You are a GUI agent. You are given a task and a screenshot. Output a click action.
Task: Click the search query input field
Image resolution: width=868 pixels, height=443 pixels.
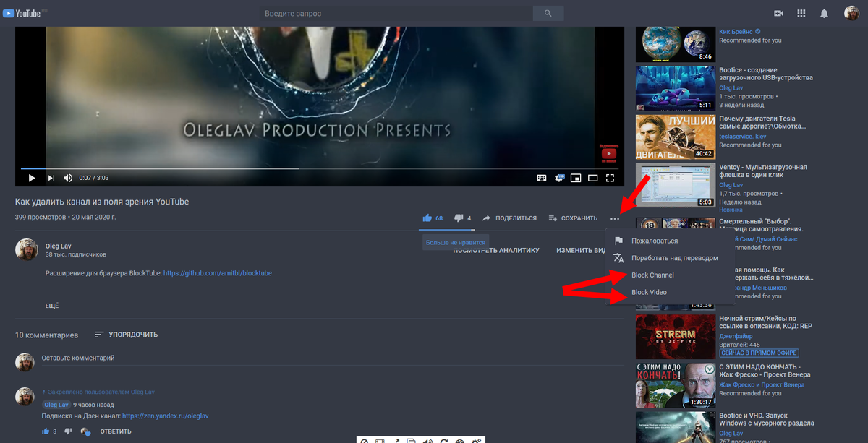click(x=396, y=13)
